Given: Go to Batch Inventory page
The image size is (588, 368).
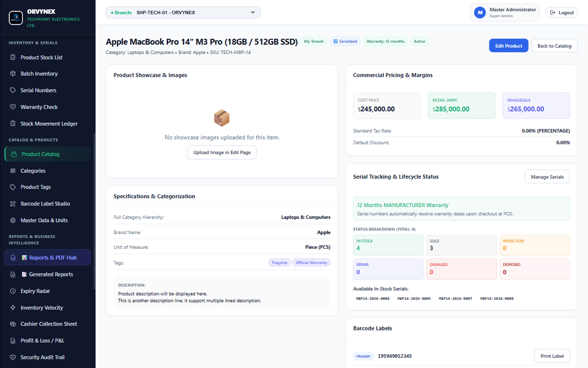Looking at the screenshot, I should pos(47,74).
